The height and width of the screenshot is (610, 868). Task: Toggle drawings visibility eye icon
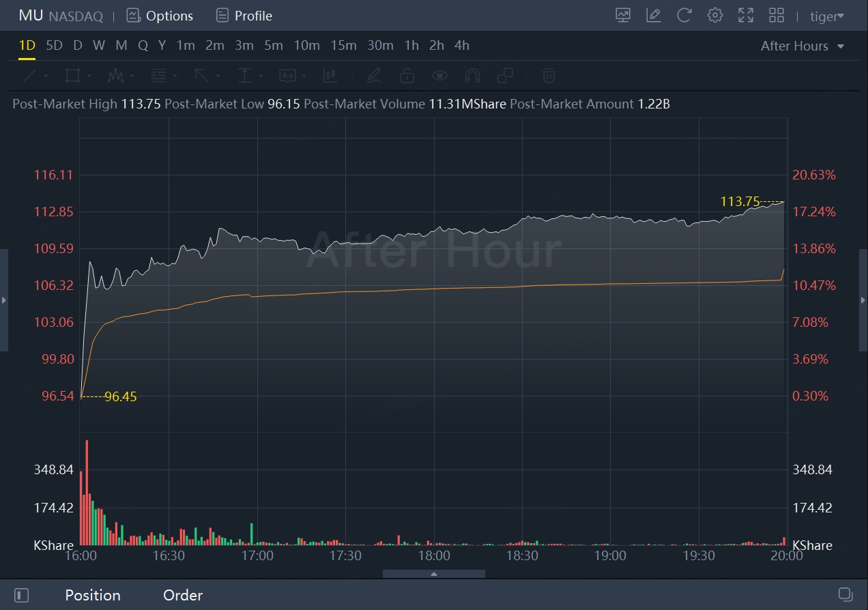point(439,75)
